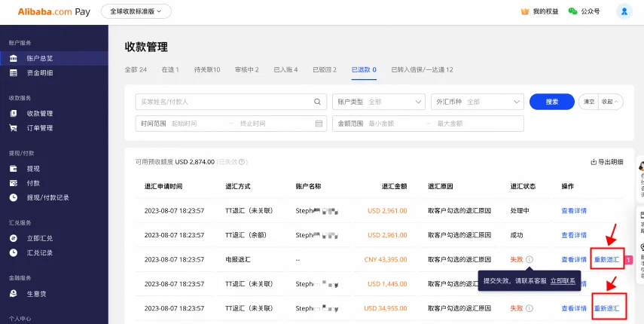Collapse filters with the 收起 button

click(x=610, y=102)
